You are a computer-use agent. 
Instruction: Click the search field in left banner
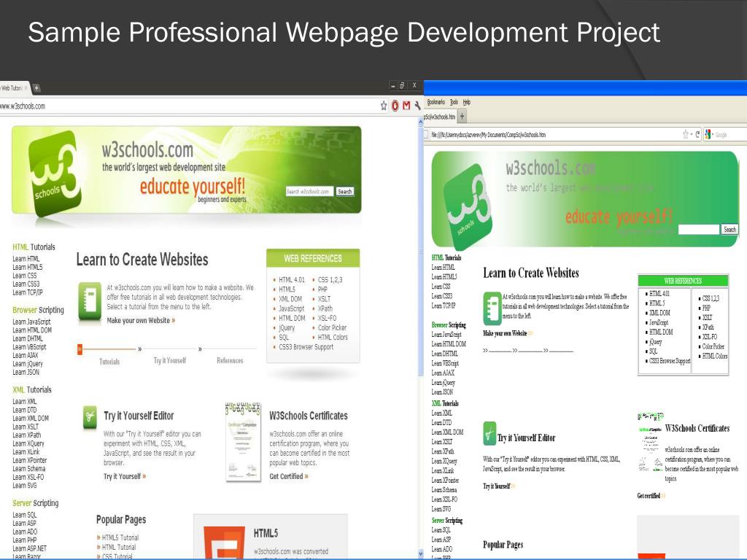(309, 192)
